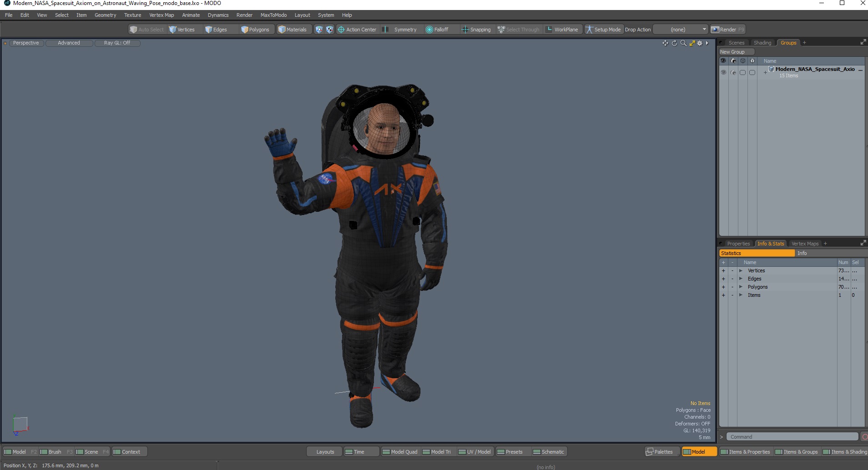Open Action Center options
The height and width of the screenshot is (470, 868).
[357, 30]
